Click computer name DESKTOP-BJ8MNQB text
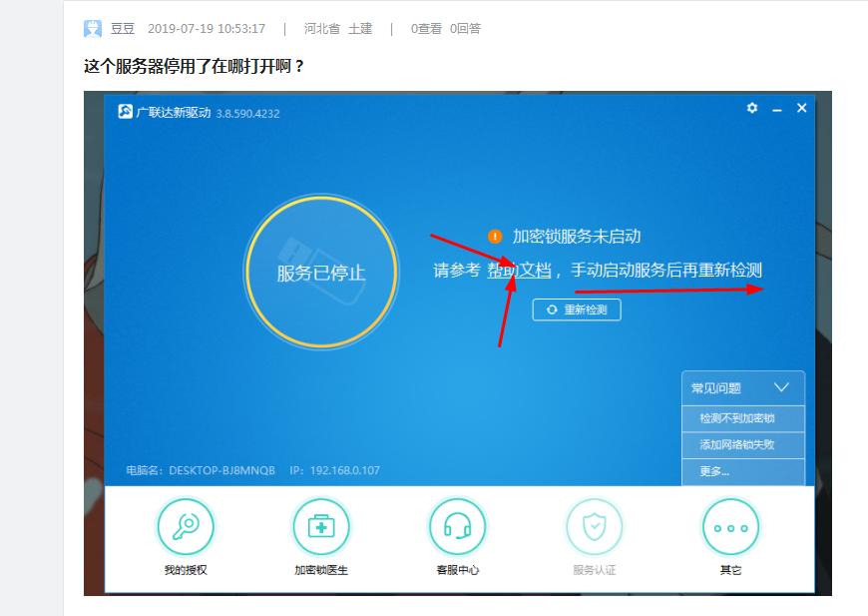This screenshot has height=616, width=868. click(221, 470)
